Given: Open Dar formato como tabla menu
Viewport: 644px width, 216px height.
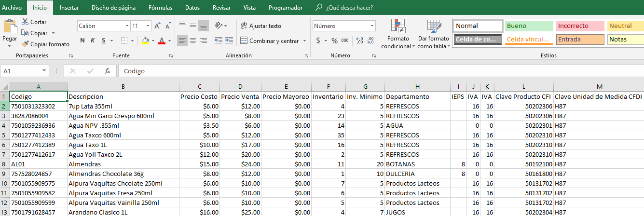Looking at the screenshot, I should click(x=433, y=34).
